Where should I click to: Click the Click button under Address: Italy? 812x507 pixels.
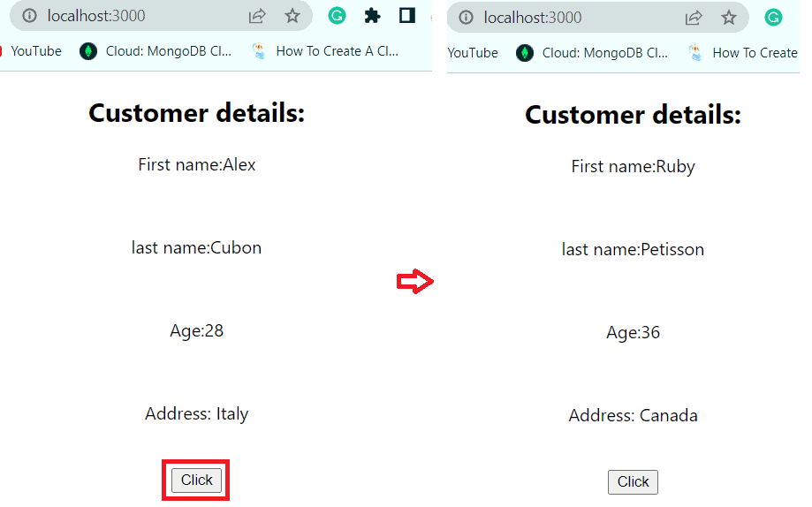pyautogui.click(x=196, y=481)
